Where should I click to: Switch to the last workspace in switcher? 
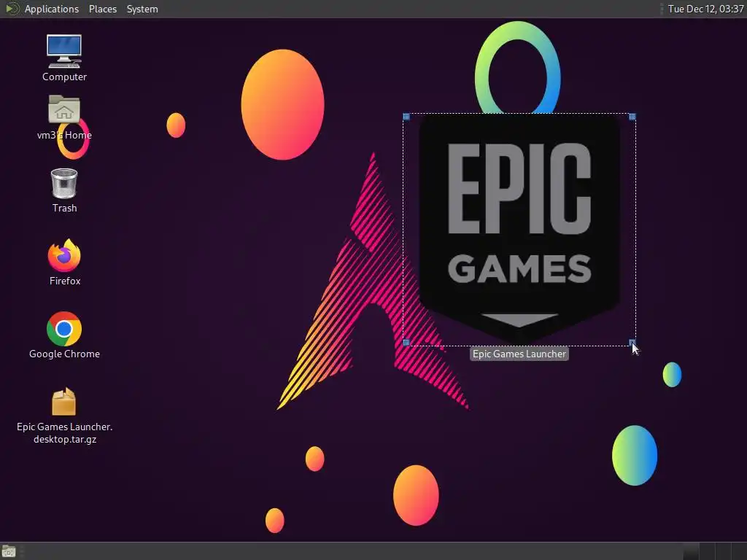(739, 551)
